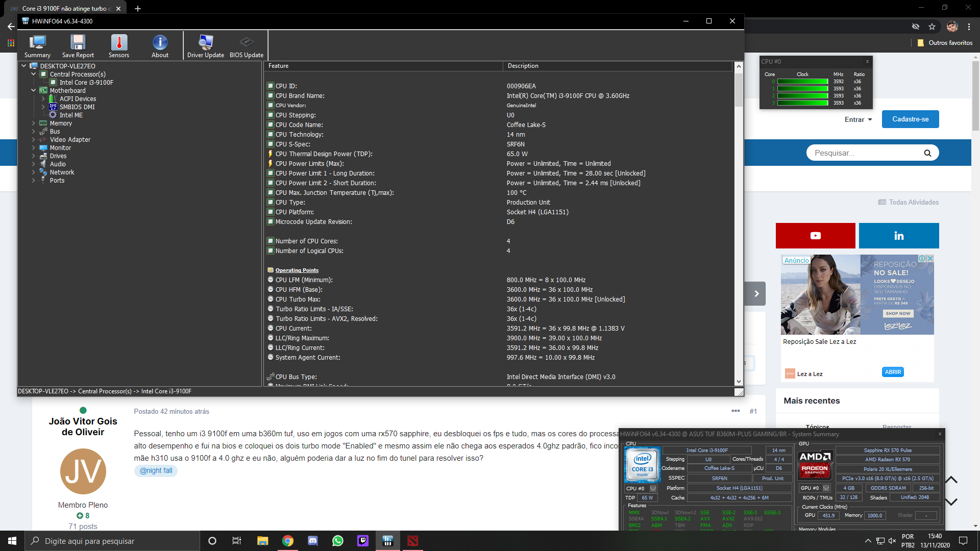
Task: Click the Windows taskbar search box
Action: tap(112, 541)
